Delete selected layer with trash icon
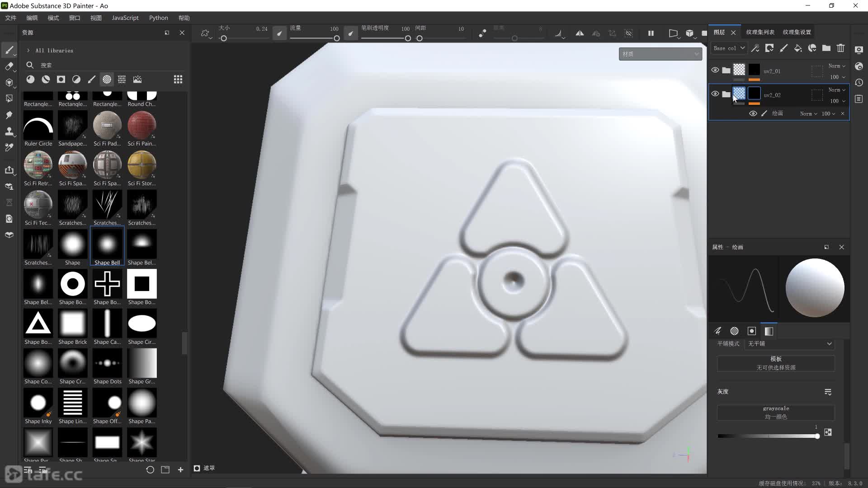Screen dimensions: 868x488 [x=841, y=48]
